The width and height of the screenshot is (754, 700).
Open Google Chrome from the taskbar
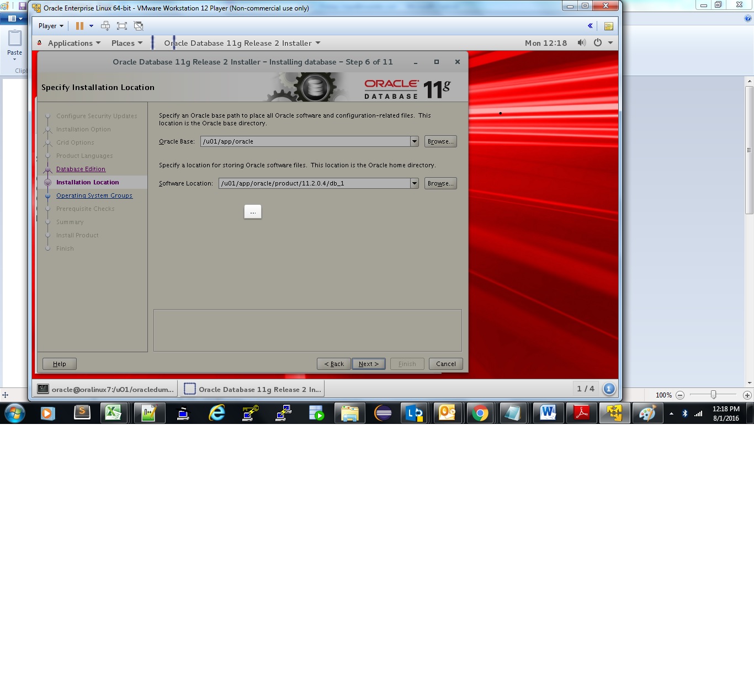[x=480, y=413]
